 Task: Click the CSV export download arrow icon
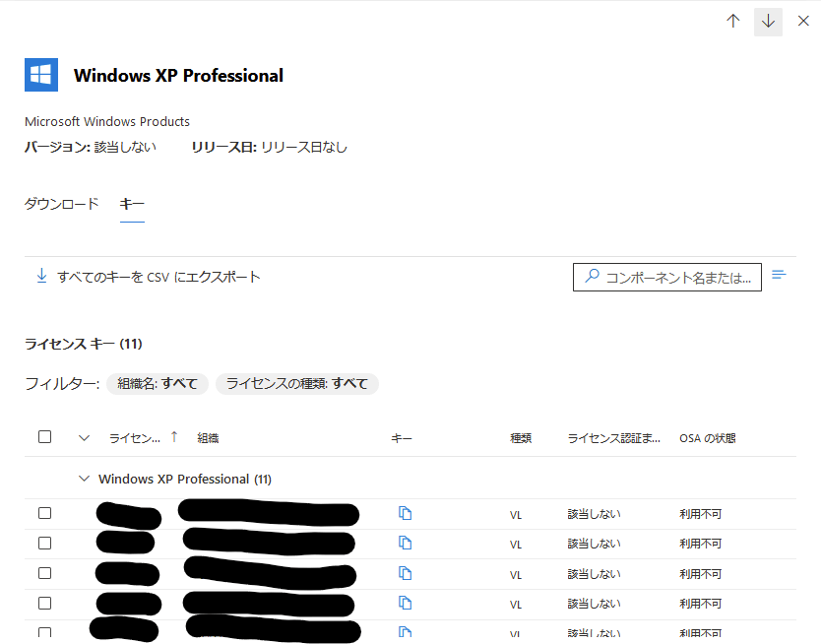pos(42,276)
